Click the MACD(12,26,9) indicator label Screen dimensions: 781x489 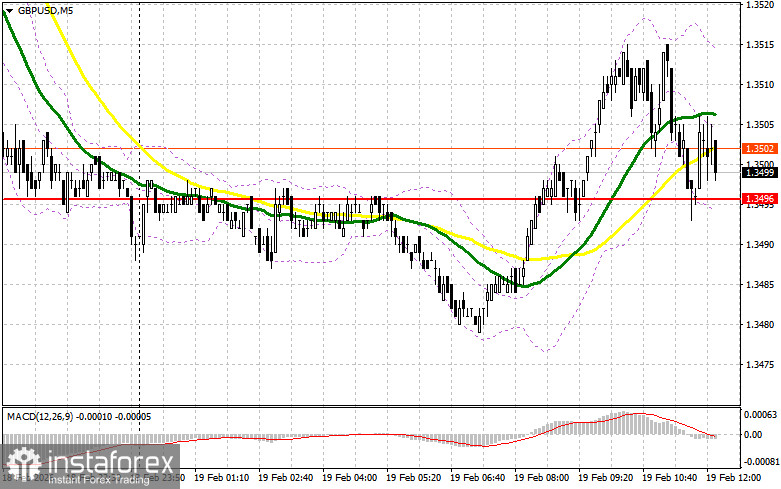[78, 417]
